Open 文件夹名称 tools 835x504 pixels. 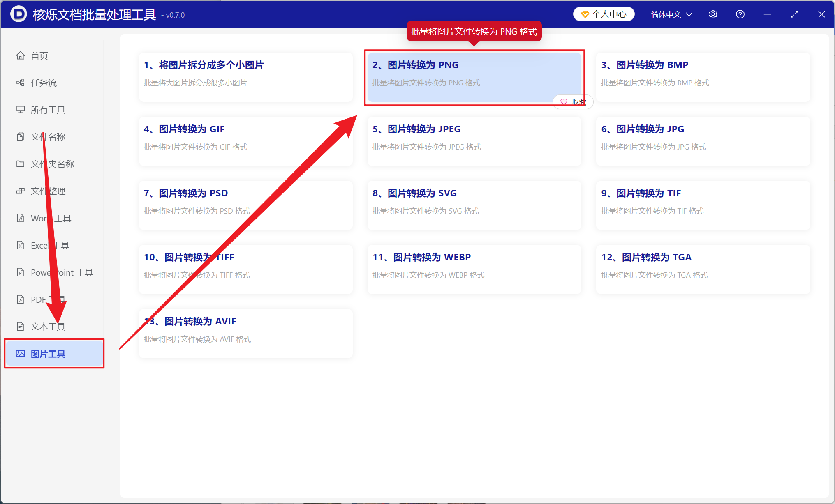54,164
